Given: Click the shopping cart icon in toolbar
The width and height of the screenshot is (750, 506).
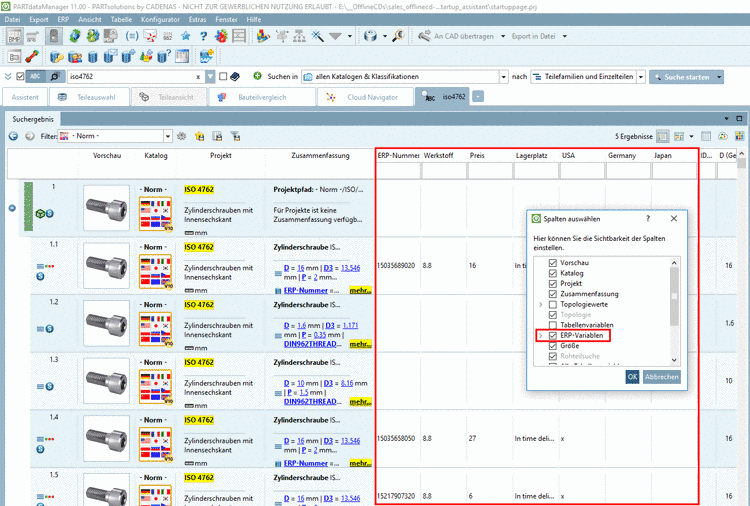Looking at the screenshot, I should [x=33, y=36].
